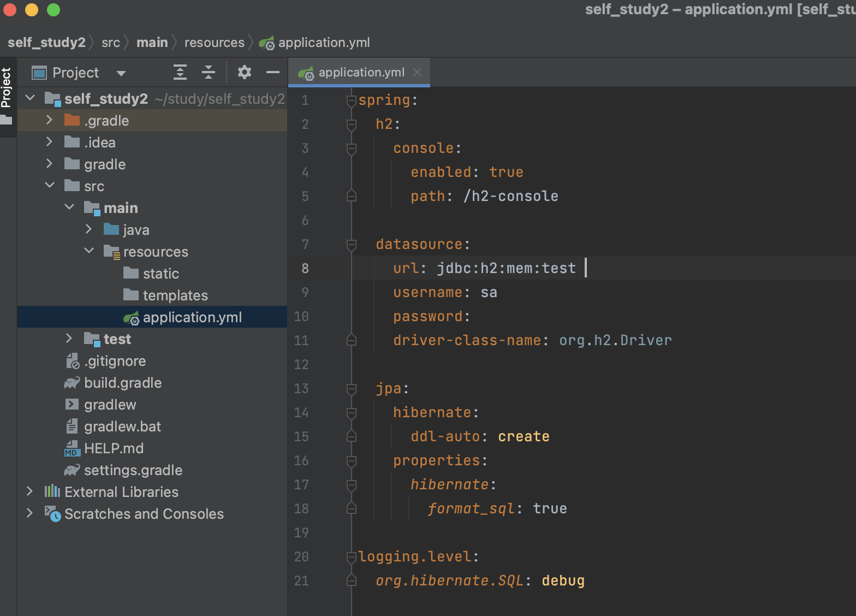Viewport: 856px width, 616px height.
Task: Expand the test folder
Action: pos(69,338)
